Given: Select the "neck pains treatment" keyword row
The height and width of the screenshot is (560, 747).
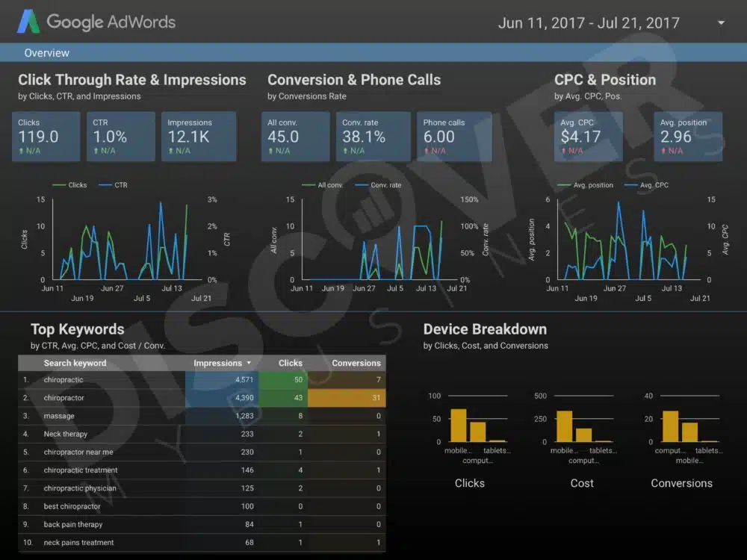Looking at the screenshot, I should point(202,542).
